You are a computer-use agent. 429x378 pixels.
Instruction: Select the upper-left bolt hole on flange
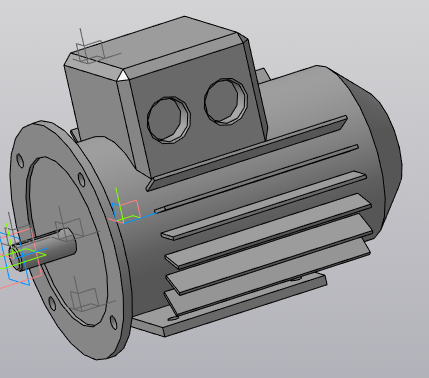(x=20, y=161)
